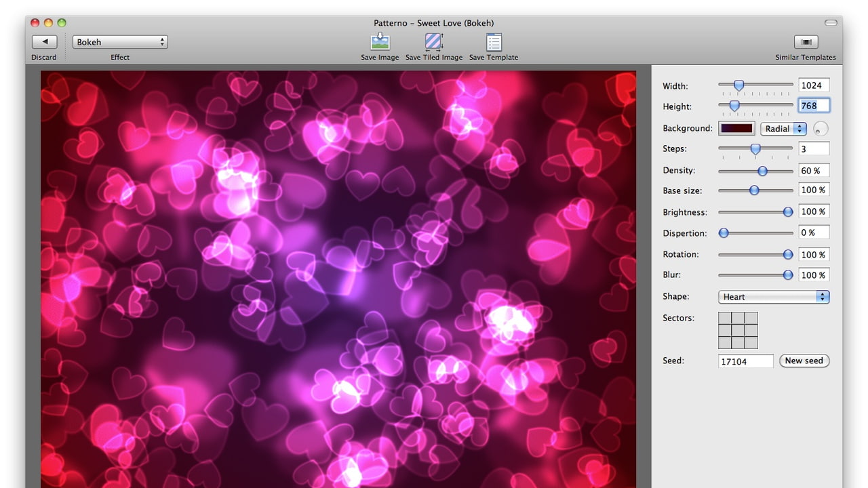Viewport: 868px width, 488px height.
Task: Click the Steps value field
Action: (x=814, y=148)
